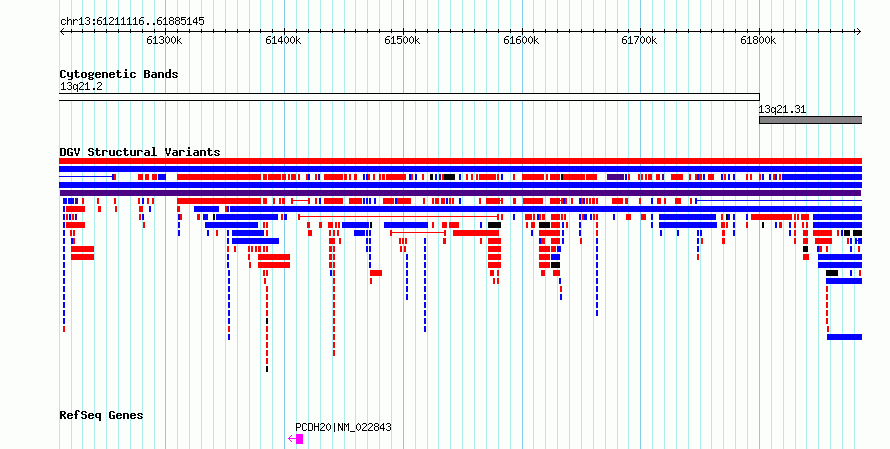Screen dimensions: 890x449
Task: Select the full-width blue variant bar directly above the purple bar
Action: (460, 185)
